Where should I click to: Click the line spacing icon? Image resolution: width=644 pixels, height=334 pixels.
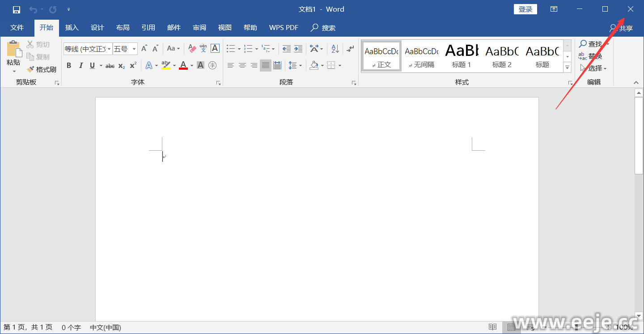[x=292, y=66]
